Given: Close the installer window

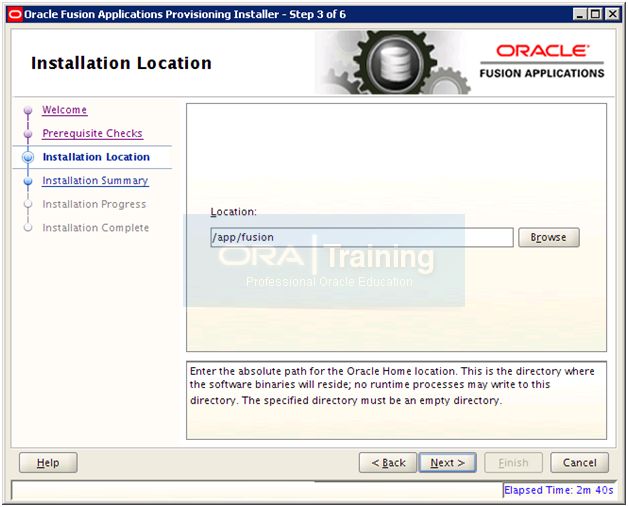Looking at the screenshot, I should tap(612, 14).
